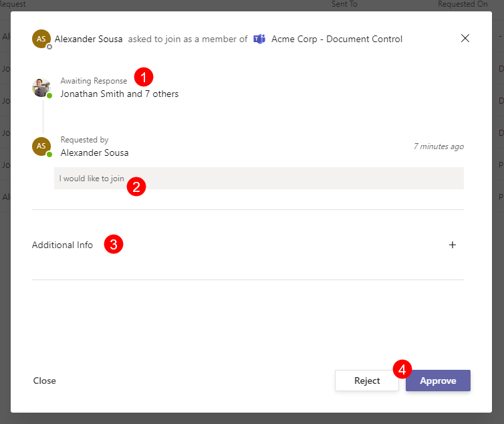Close dialog with the X icon

[465, 38]
